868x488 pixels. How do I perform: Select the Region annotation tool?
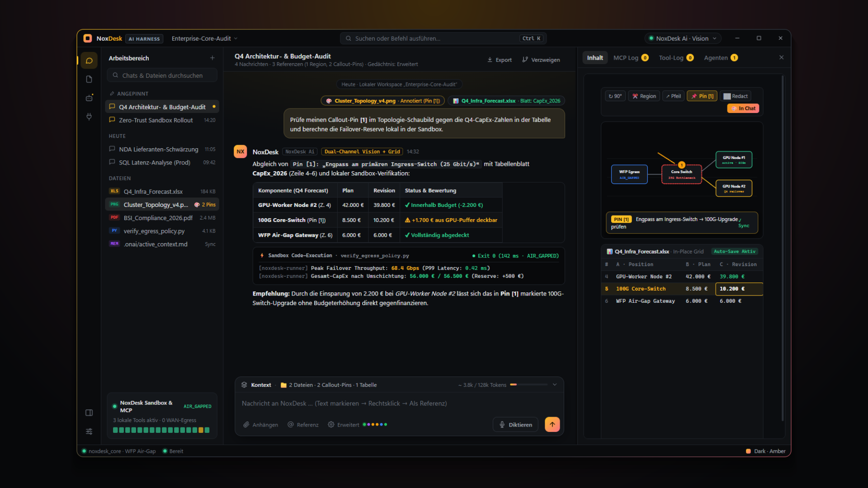coord(644,96)
